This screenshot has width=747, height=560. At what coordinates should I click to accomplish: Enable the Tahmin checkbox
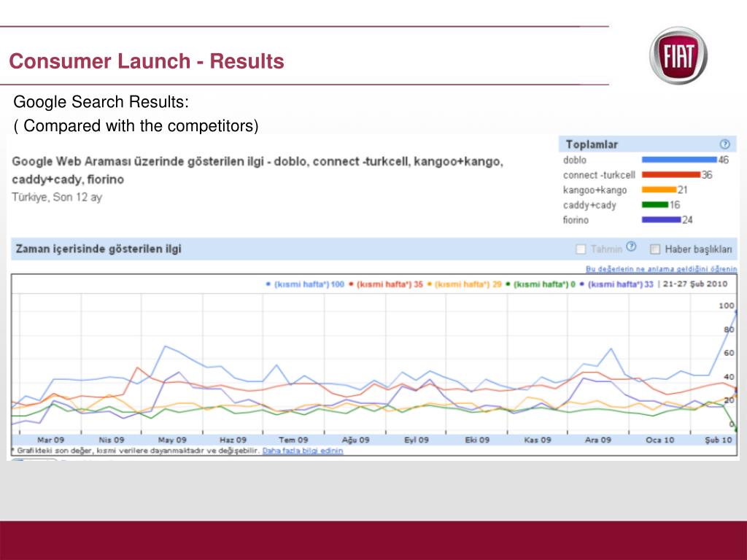tap(581, 249)
